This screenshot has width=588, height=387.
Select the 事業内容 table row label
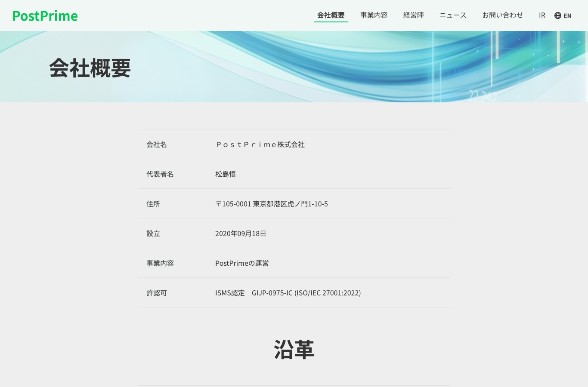(x=160, y=263)
